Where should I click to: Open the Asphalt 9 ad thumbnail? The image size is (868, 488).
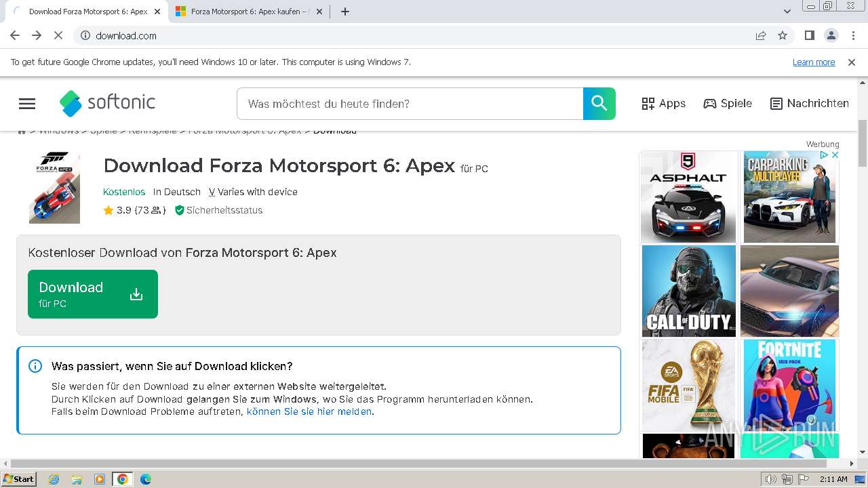click(x=689, y=197)
